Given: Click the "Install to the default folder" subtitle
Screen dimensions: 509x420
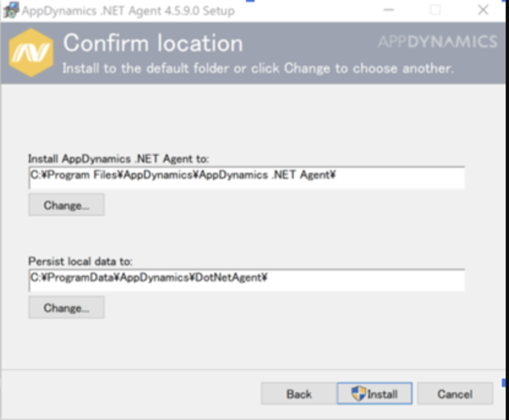Looking at the screenshot, I should [258, 69].
